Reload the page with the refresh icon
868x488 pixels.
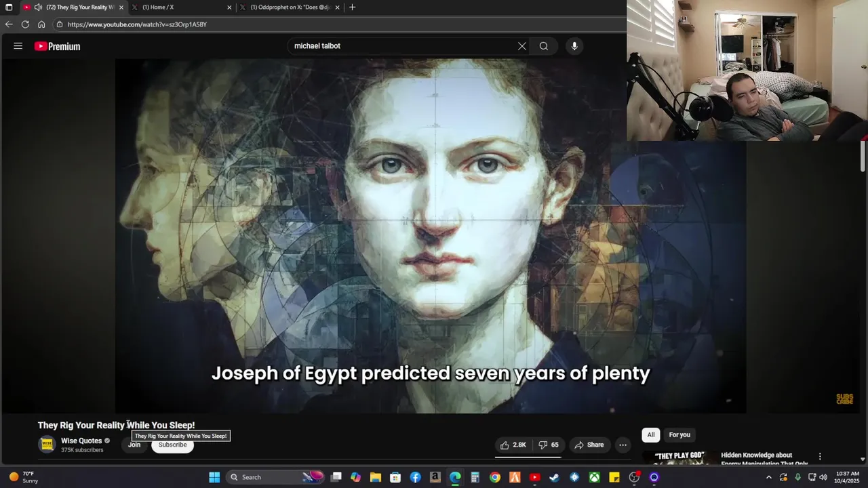tap(25, 24)
